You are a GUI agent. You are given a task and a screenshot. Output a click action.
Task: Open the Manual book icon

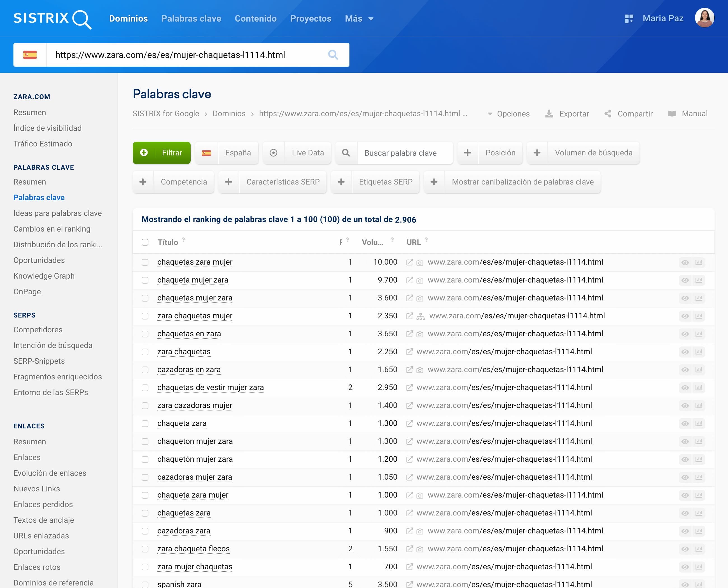click(672, 114)
